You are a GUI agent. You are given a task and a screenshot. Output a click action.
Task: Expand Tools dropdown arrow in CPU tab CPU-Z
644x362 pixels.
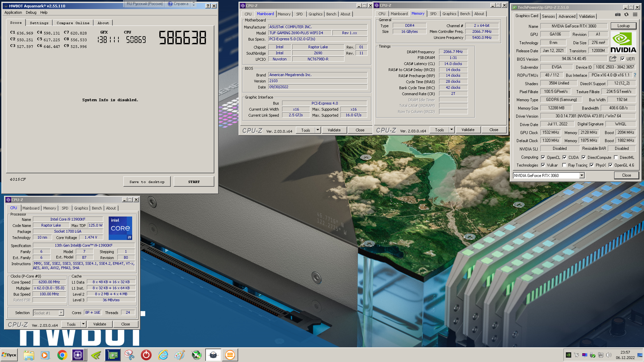click(83, 324)
